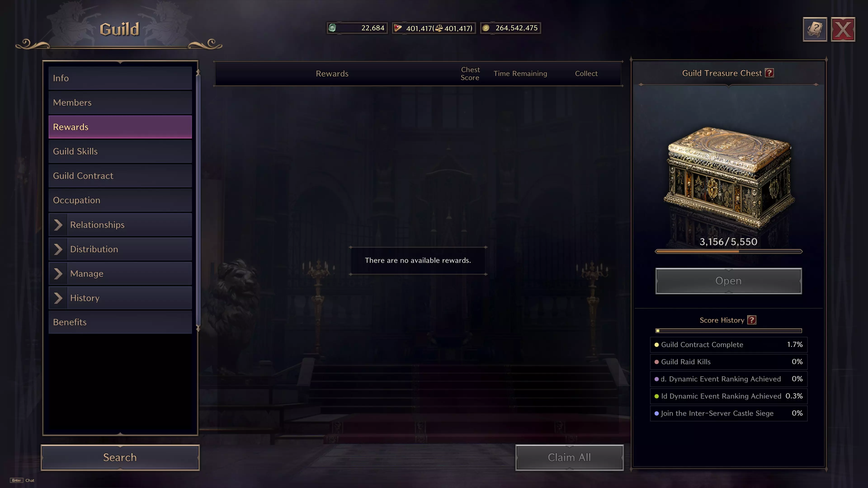
Task: Select the Members menu item
Action: pyautogui.click(x=120, y=103)
